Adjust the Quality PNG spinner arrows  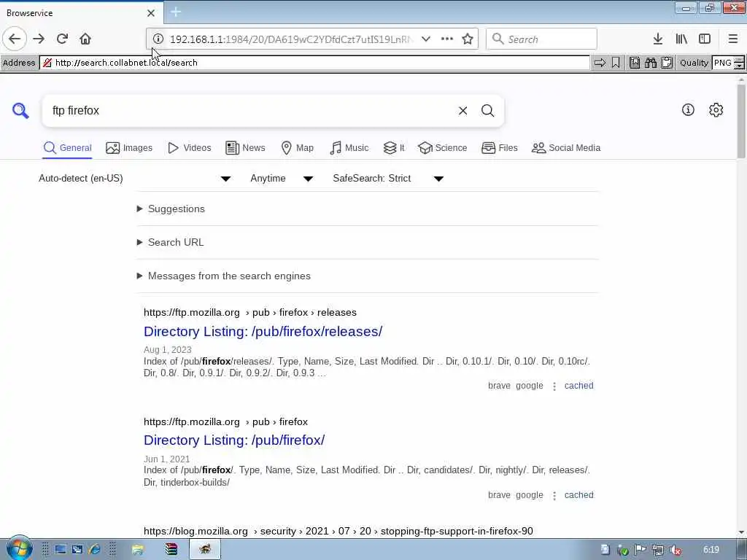739,63
